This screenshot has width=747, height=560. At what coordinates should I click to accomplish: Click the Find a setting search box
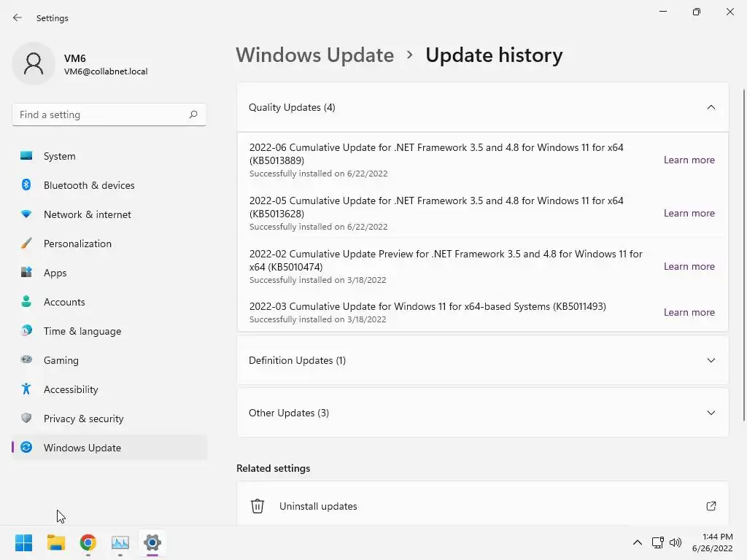click(109, 114)
